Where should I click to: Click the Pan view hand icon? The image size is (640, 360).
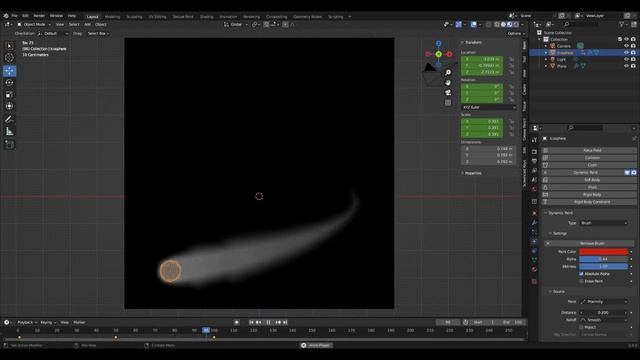448,82
